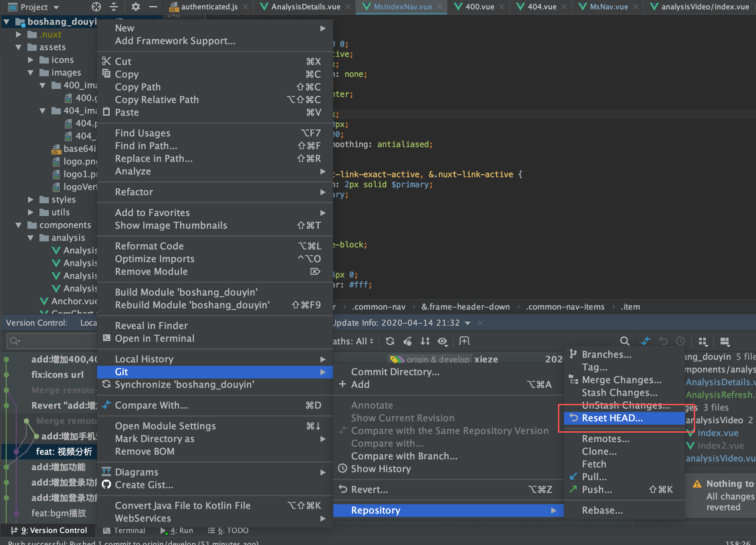Click the project locate crosshair icon
Image resolution: width=756 pixels, height=545 pixels.
pyautogui.click(x=96, y=7)
